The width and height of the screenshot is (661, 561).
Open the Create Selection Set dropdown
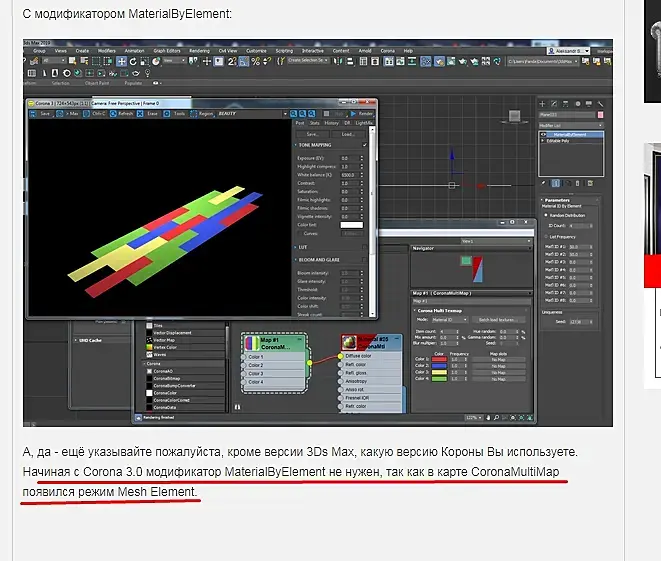click(309, 61)
